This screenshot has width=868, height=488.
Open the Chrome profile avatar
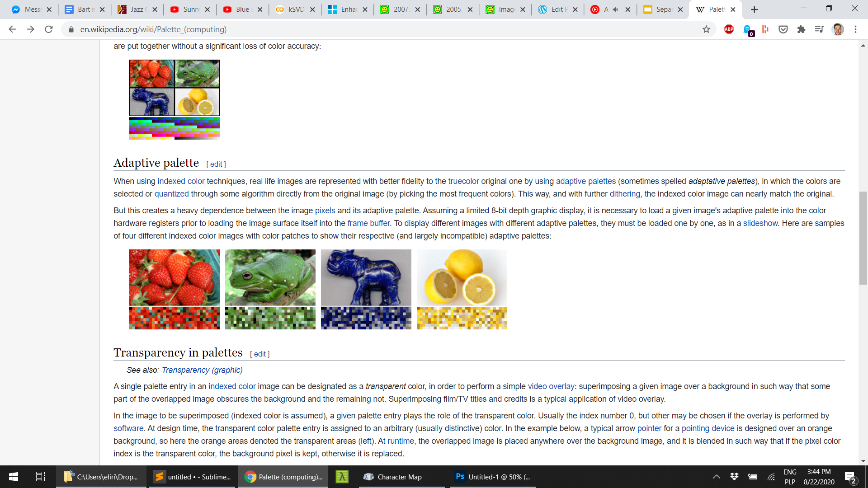pos(838,29)
